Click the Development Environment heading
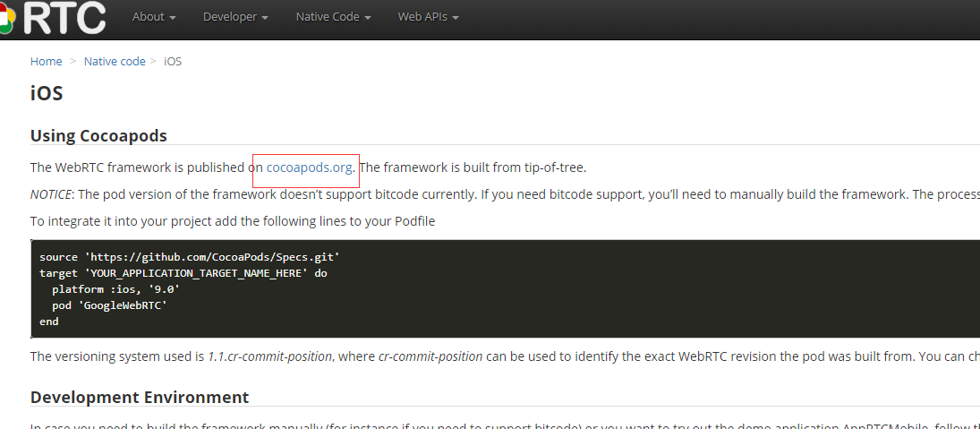Image resolution: width=980 pixels, height=429 pixels. pyautogui.click(x=140, y=397)
